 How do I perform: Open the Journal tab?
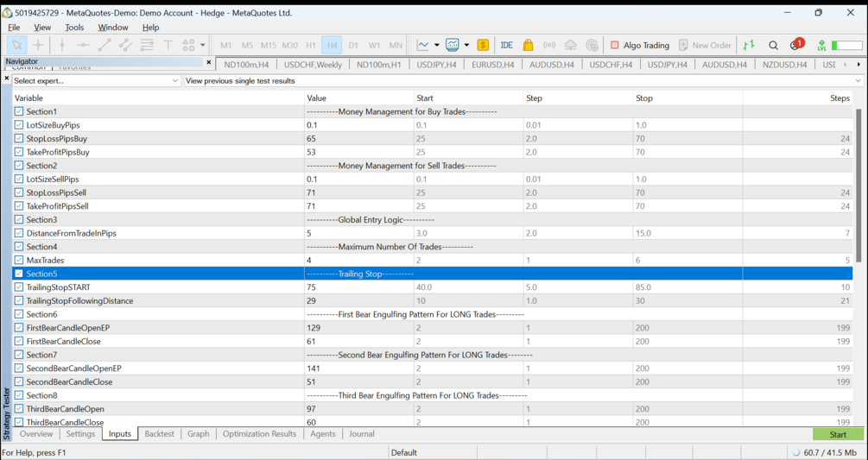pos(362,434)
